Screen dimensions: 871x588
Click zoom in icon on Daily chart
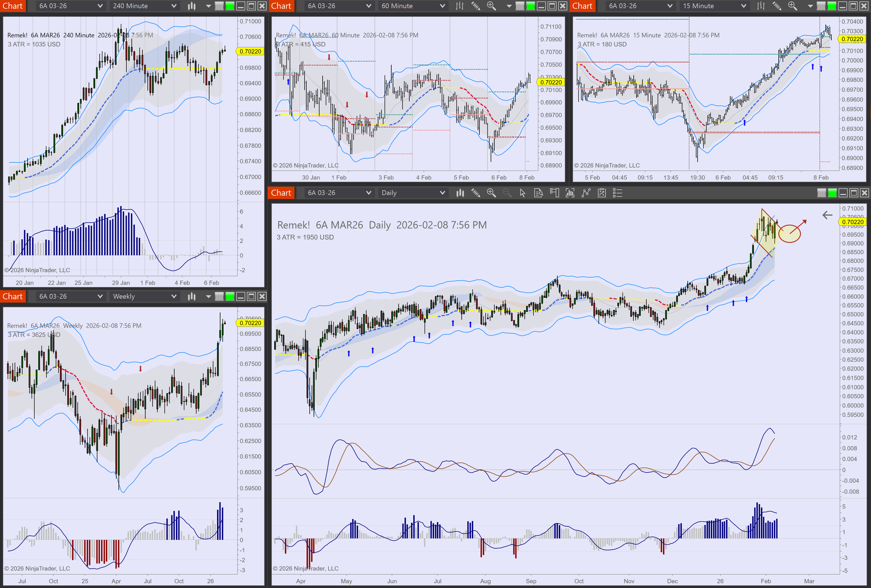pyautogui.click(x=491, y=193)
